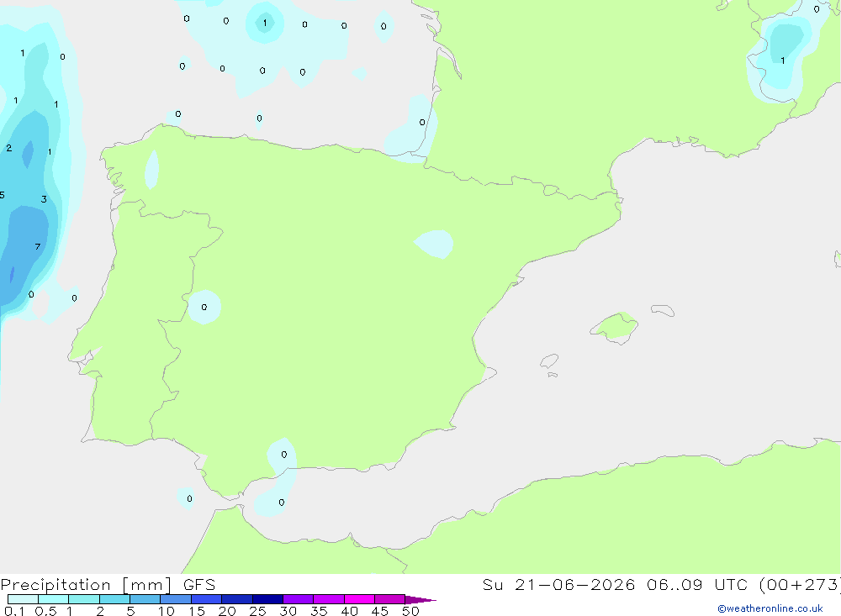Click the legend label '10'
This screenshot has width=841, height=616.
(x=166, y=611)
